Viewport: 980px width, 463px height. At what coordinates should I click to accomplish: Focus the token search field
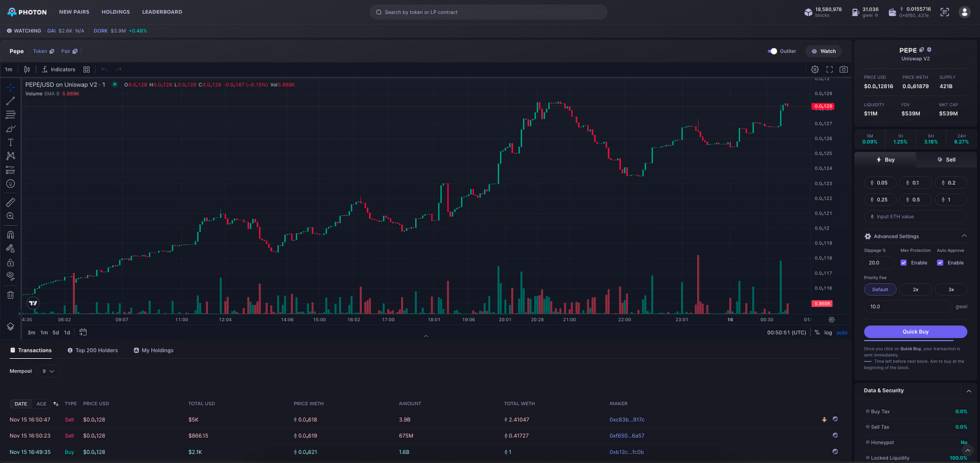click(x=489, y=12)
